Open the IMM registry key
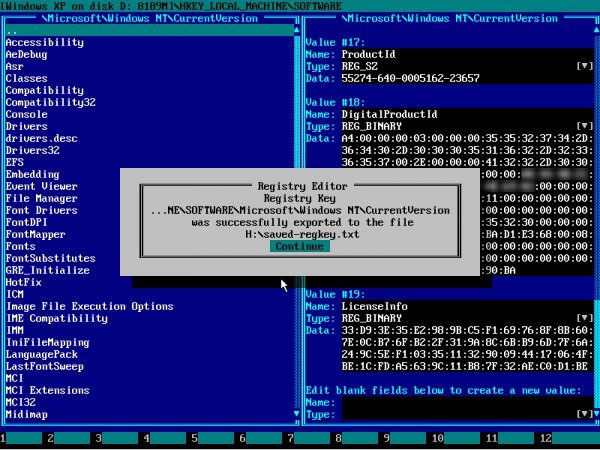600x450 pixels. tap(15, 330)
